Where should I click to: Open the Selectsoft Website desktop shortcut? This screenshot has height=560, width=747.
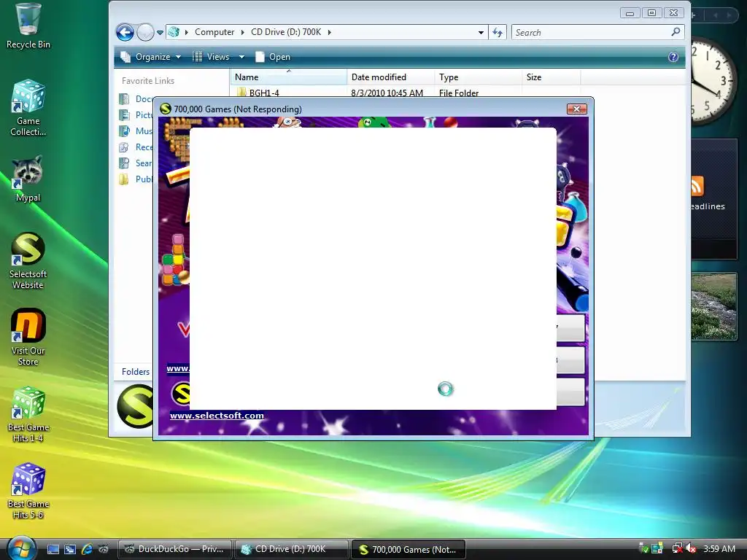click(28, 261)
